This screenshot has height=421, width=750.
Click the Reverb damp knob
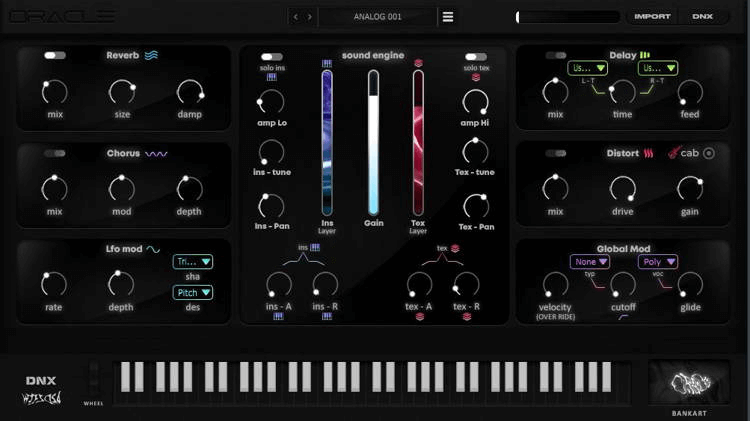point(190,92)
